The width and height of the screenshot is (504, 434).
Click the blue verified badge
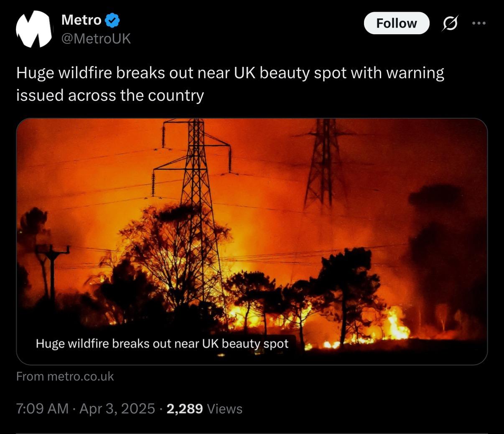112,20
